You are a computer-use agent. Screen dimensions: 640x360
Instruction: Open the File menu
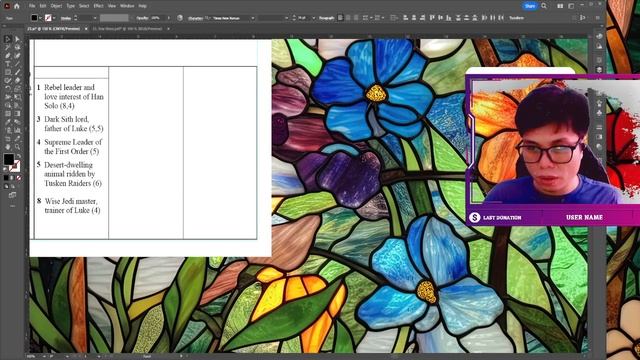(x=32, y=6)
